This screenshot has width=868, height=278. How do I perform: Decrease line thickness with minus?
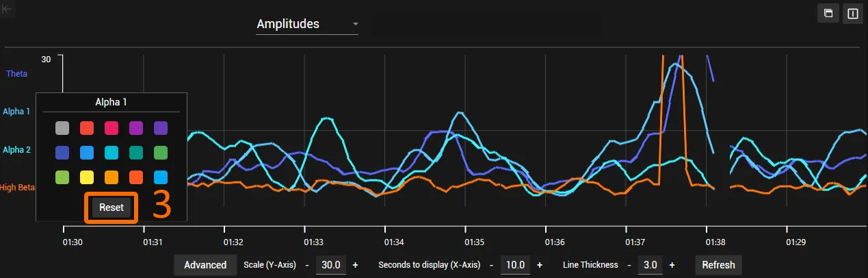(629, 265)
